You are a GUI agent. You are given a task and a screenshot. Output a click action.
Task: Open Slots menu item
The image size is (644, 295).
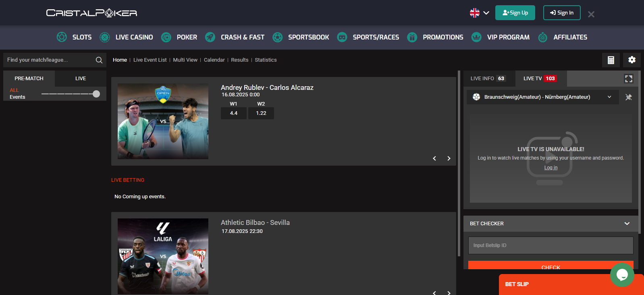[x=82, y=37]
